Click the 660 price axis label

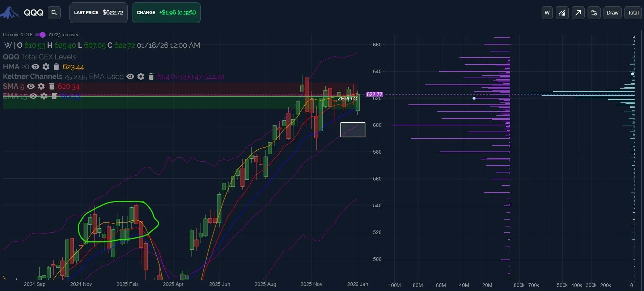(x=377, y=45)
